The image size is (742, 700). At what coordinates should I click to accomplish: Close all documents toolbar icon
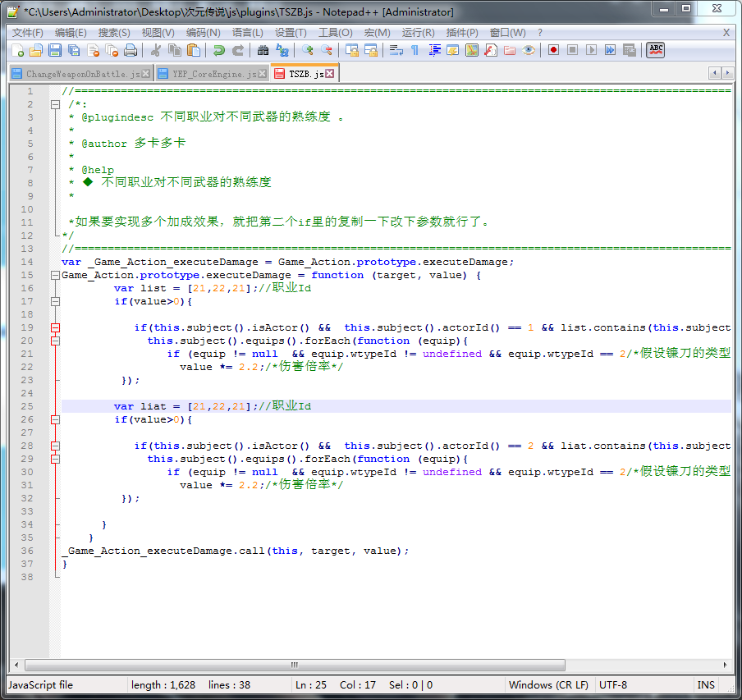click(112, 50)
